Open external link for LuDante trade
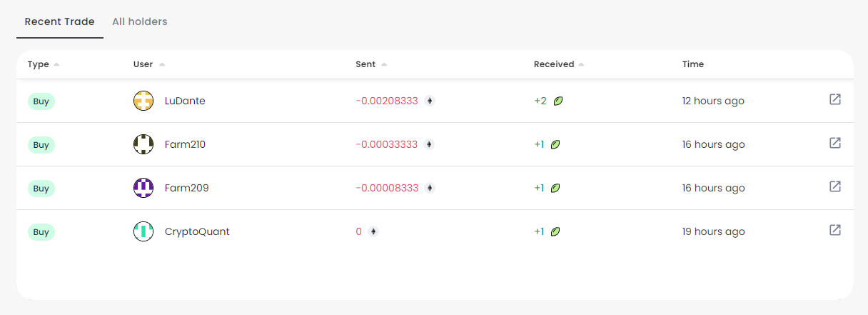The height and width of the screenshot is (315, 868). coord(834,99)
